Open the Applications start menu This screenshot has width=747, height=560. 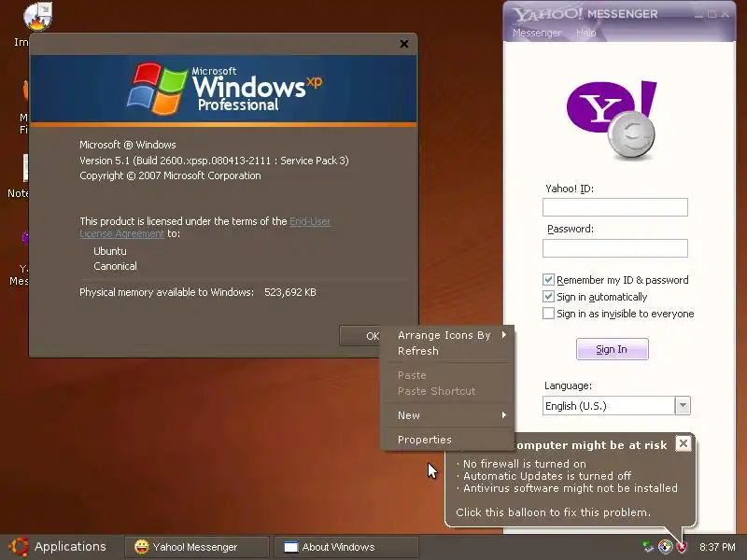coord(58,547)
